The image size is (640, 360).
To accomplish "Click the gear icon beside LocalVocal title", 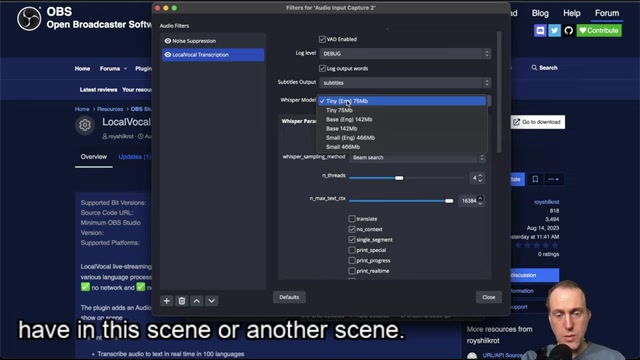I will pos(85,125).
